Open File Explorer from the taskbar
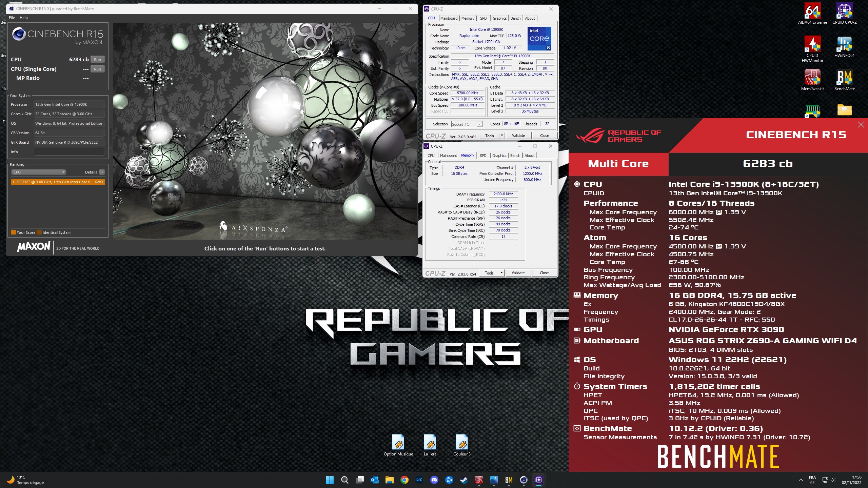 [x=389, y=480]
